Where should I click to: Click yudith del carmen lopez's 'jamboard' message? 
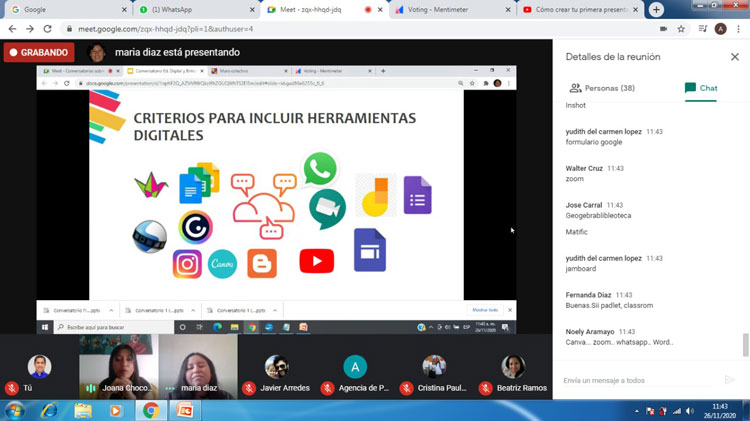[x=581, y=269]
